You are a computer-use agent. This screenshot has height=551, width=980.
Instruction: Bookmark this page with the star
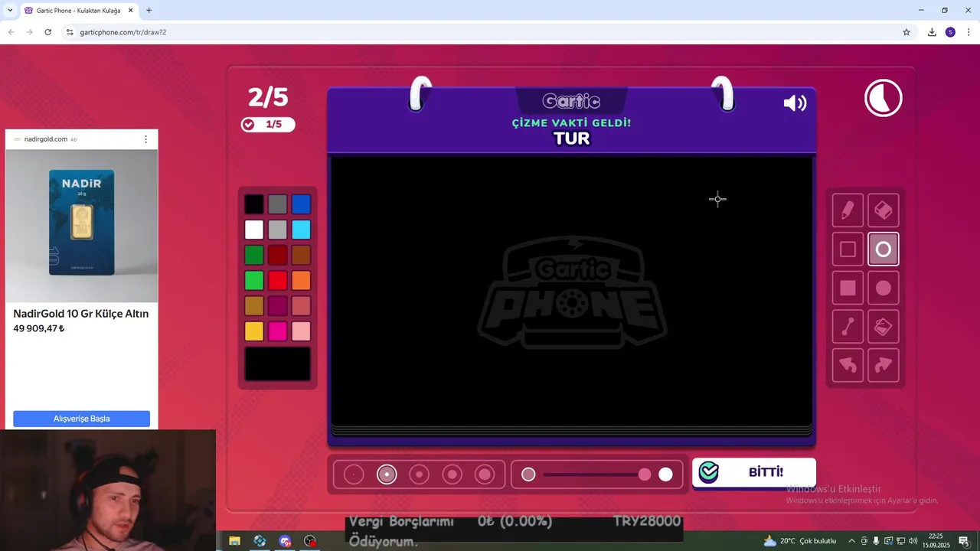(x=906, y=32)
